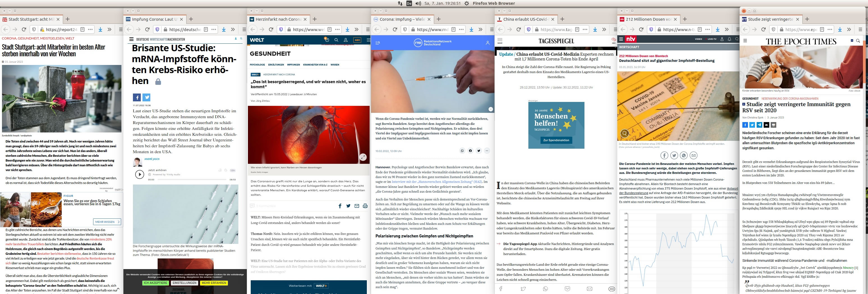Change audio playback speed 1.0x
This screenshot has height=294, width=868.
point(232,171)
